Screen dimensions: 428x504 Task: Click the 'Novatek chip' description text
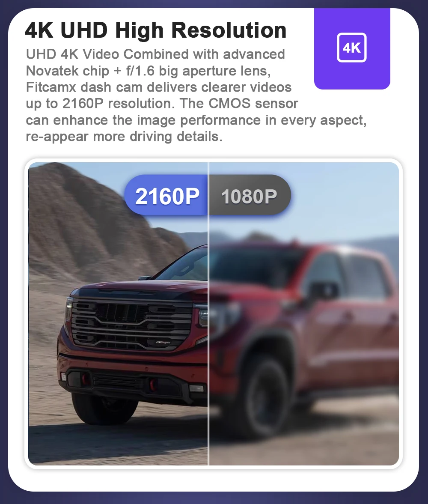[68, 71]
